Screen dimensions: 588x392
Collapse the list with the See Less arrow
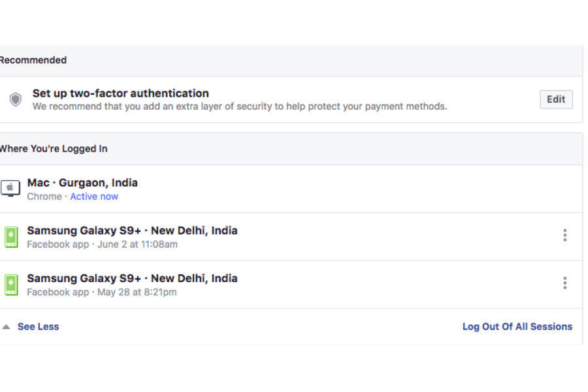6,327
